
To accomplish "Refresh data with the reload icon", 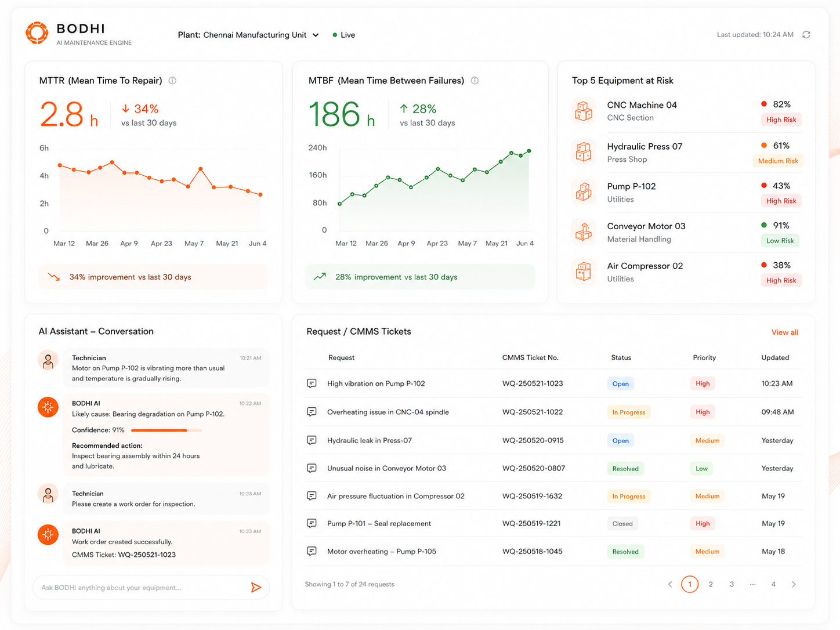I will tap(806, 35).
